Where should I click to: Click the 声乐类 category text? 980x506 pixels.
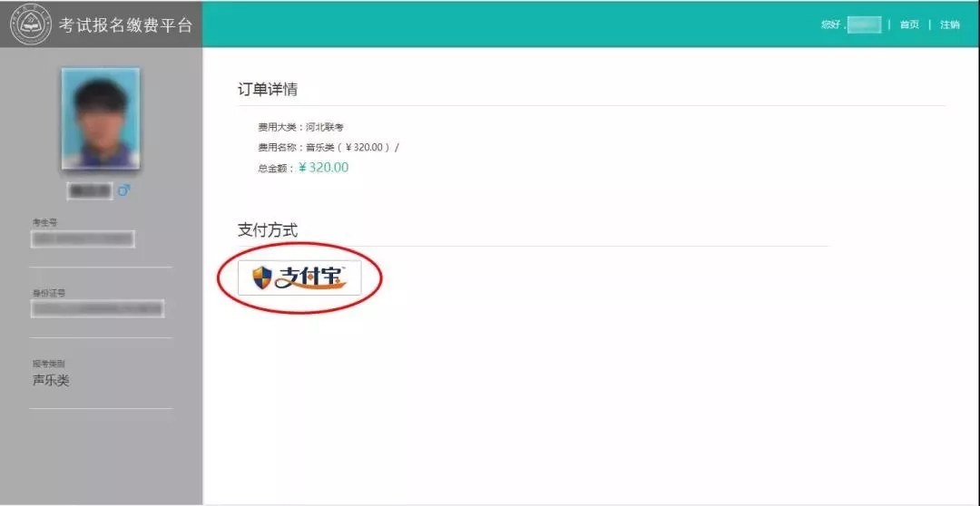[x=51, y=381]
